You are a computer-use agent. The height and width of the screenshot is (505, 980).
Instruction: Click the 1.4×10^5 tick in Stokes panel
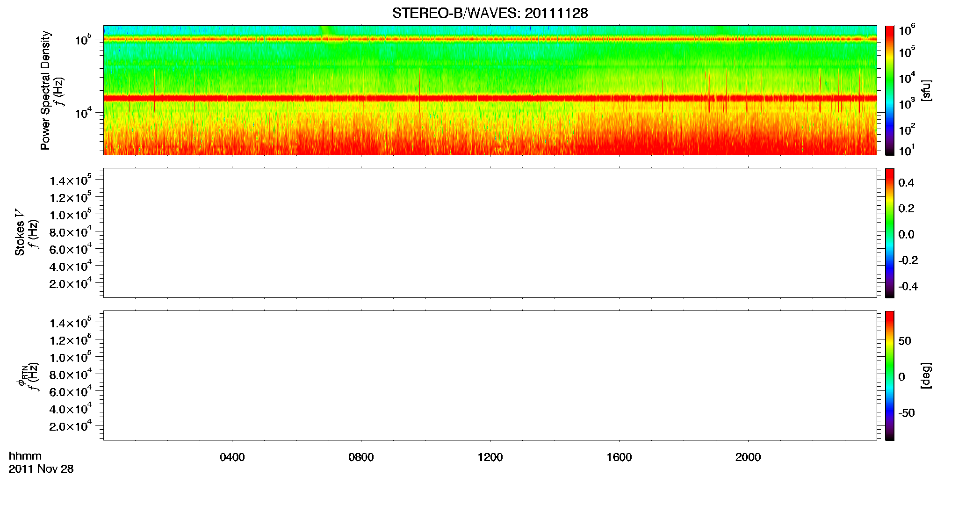click(x=71, y=180)
